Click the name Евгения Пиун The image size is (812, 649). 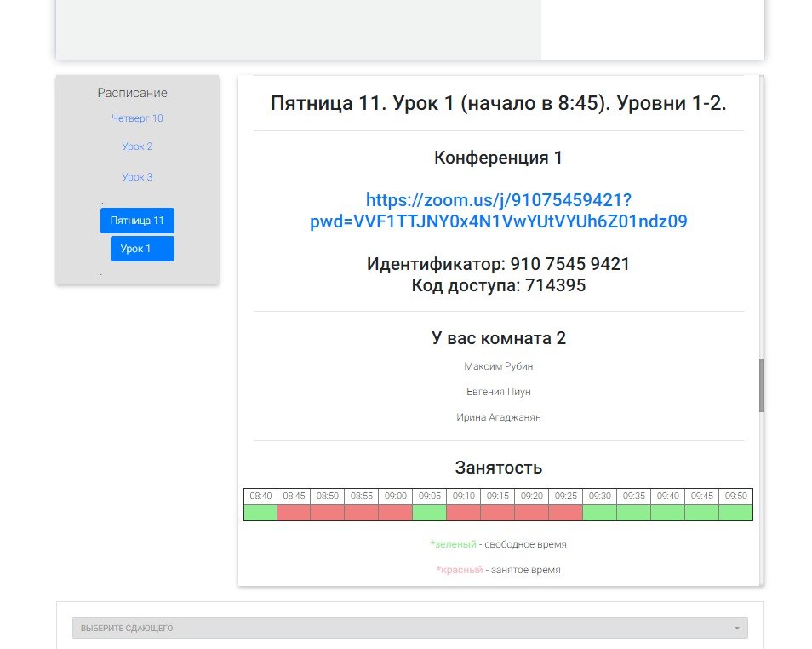pos(498,392)
